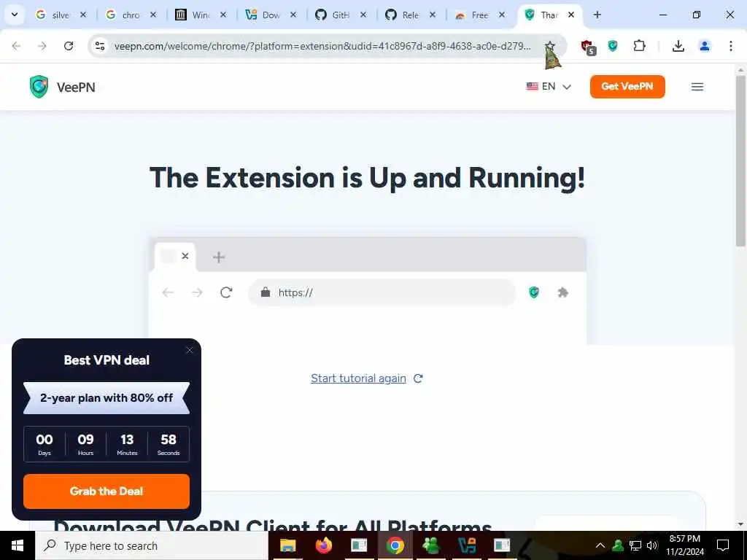The height and width of the screenshot is (560, 747).
Task: Open the Chrome profile avatar
Action: click(x=704, y=46)
